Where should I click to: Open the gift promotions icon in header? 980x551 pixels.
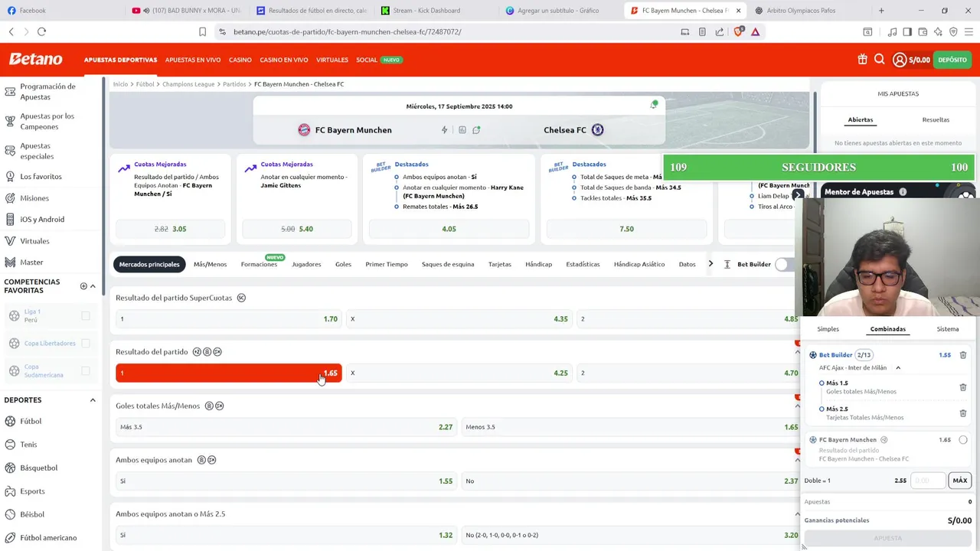[x=862, y=60]
